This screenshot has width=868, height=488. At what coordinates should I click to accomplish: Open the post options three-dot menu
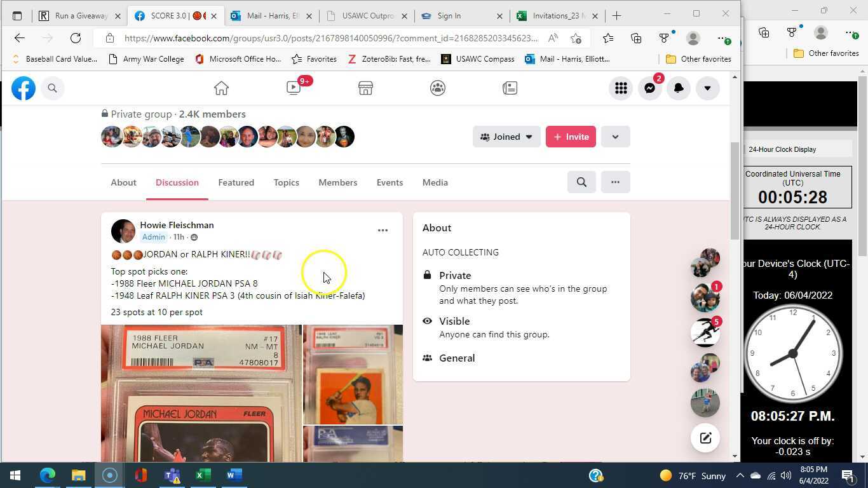(x=383, y=231)
